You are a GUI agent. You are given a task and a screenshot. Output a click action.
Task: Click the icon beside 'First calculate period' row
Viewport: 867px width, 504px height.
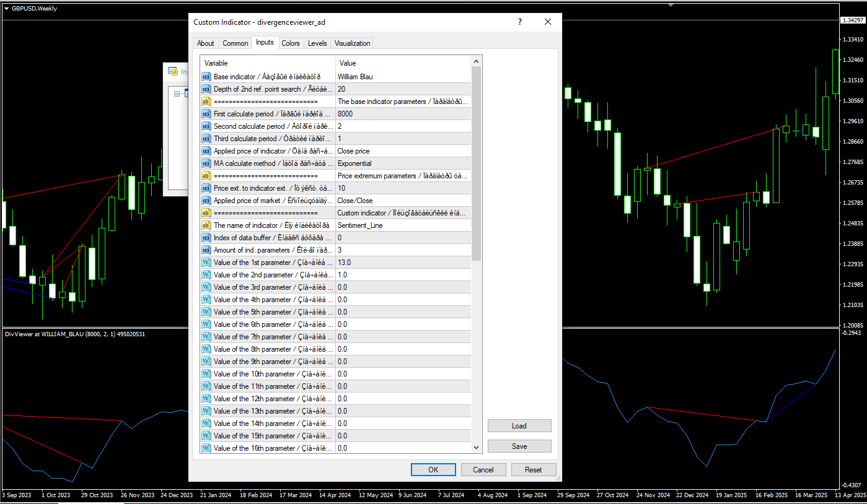click(x=206, y=114)
